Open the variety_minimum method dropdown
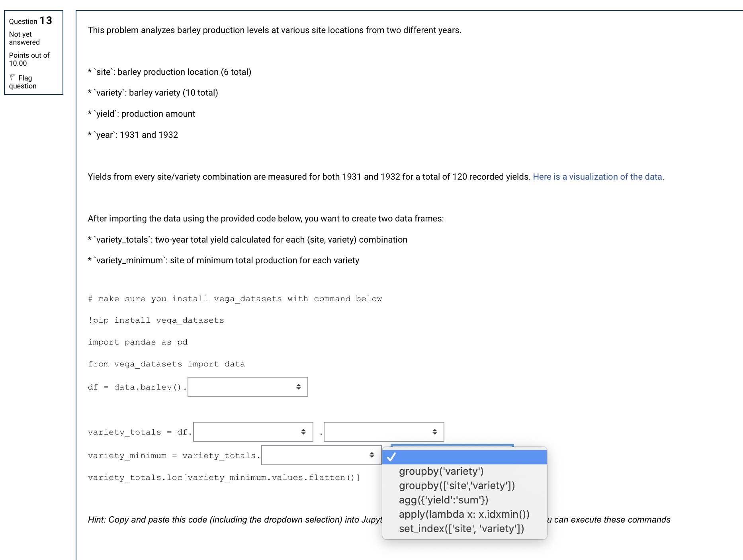Viewport: 743px width, 560px height. coord(321,455)
